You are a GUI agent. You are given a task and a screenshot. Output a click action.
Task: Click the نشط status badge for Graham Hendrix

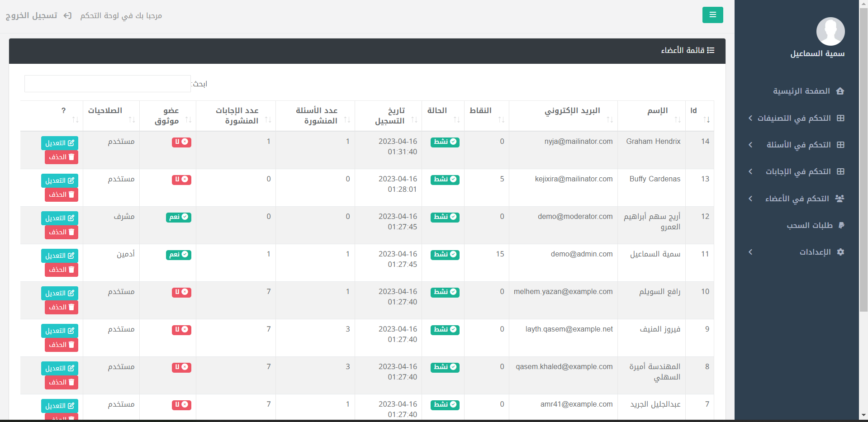(445, 142)
